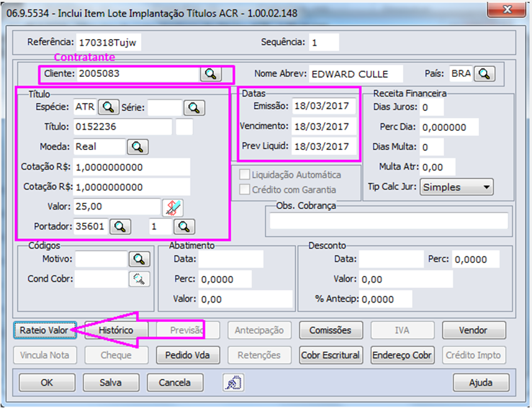This screenshot has height=413, width=532.
Task: Click the Título field 0152236
Action: point(122,127)
